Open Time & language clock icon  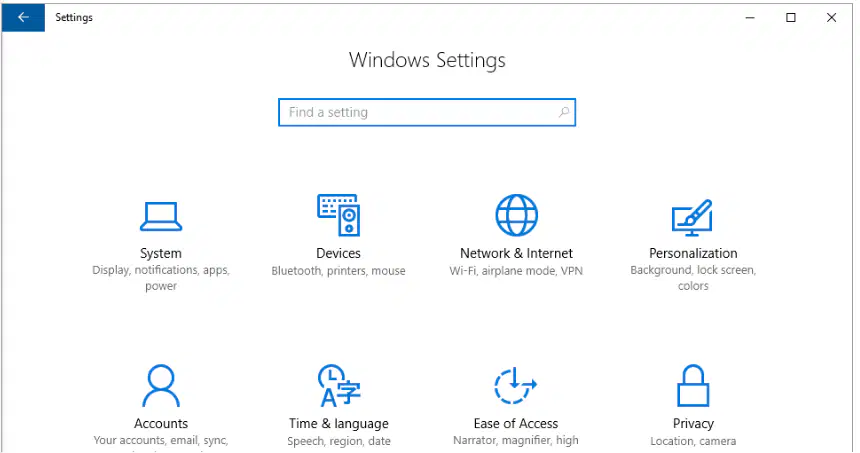338,386
